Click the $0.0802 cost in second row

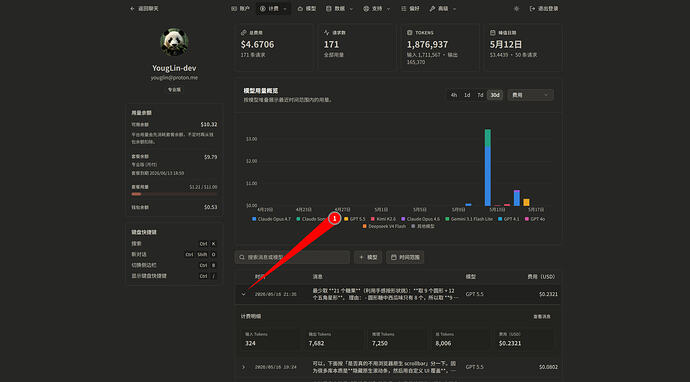[x=548, y=367]
